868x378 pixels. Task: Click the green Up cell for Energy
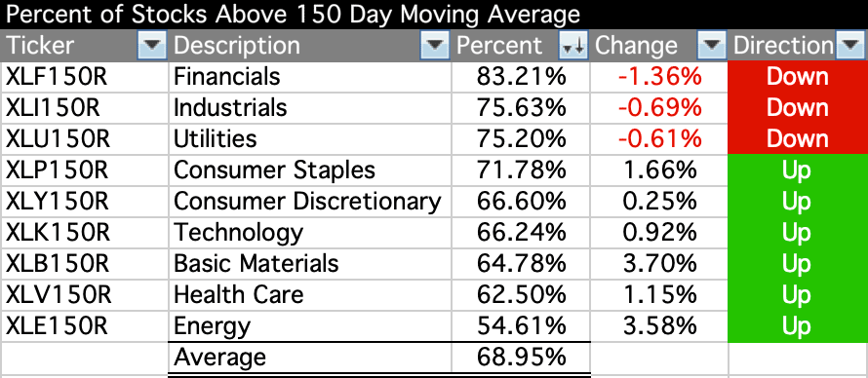pos(797,326)
